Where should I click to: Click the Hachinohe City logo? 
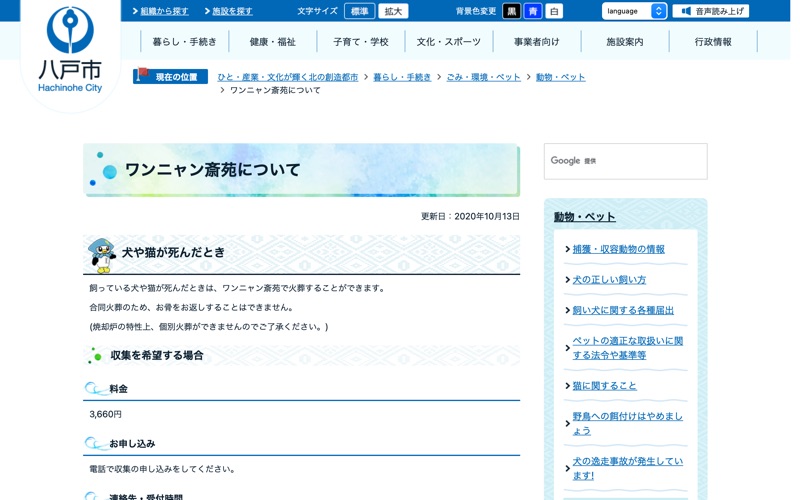coord(70,49)
